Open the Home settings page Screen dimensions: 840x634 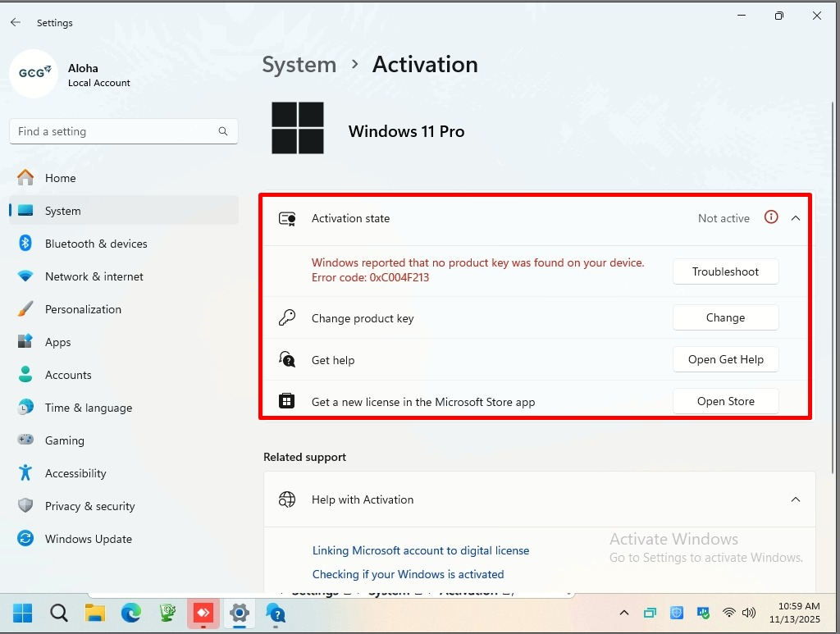click(124, 178)
